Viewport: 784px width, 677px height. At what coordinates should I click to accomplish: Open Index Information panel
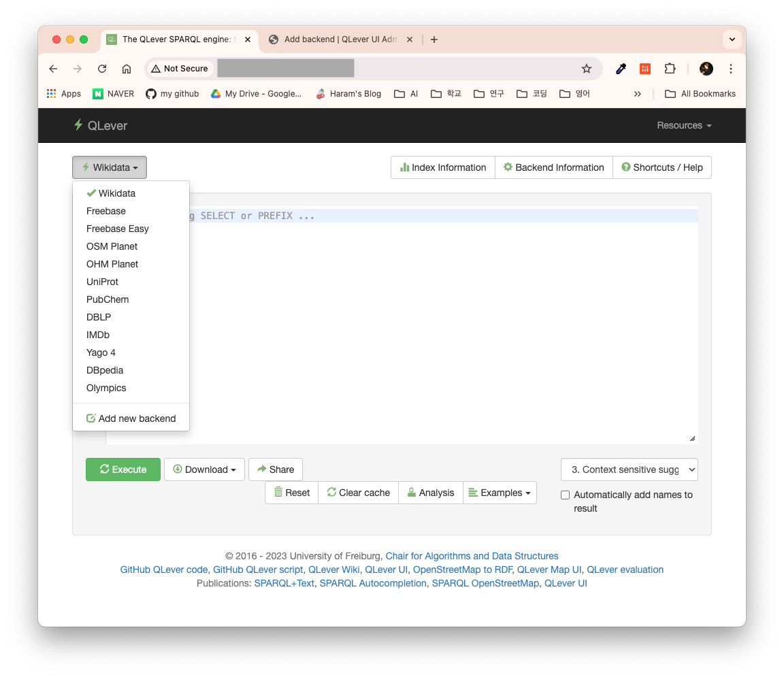[442, 167]
